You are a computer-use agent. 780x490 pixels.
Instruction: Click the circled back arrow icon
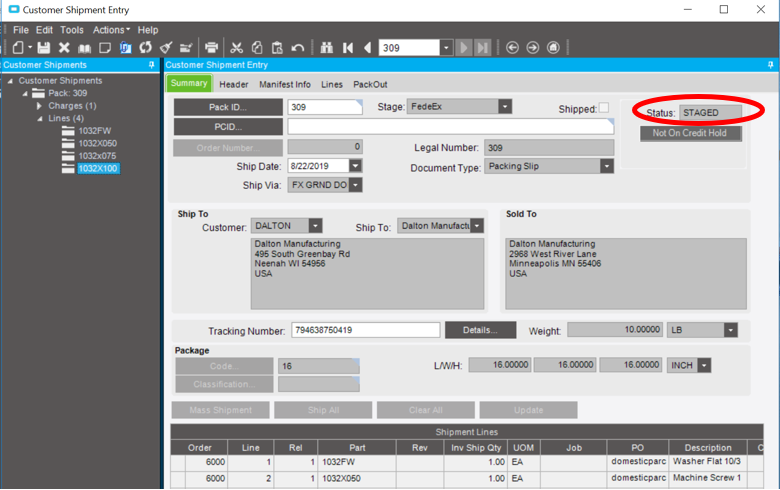click(x=512, y=48)
